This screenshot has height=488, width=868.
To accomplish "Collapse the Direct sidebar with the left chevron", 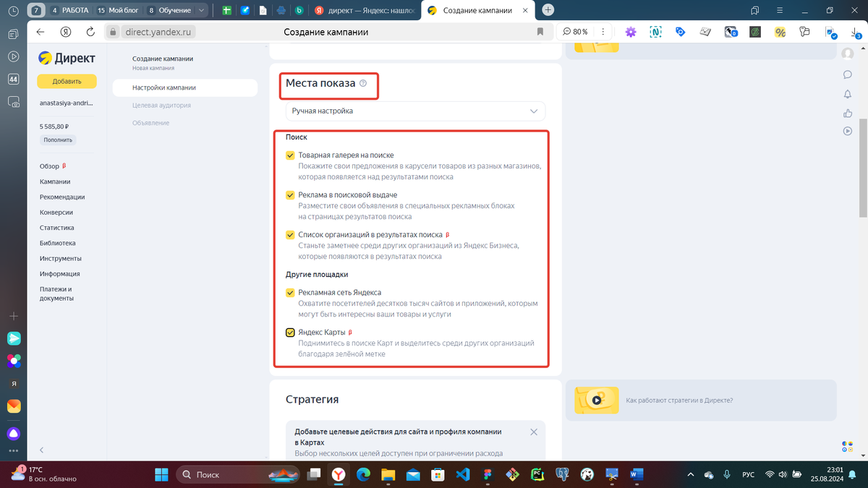I will click(x=41, y=450).
